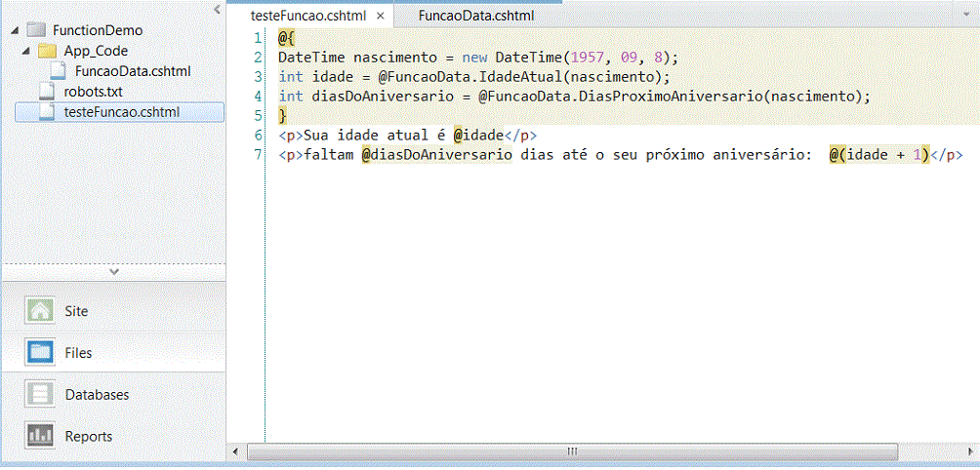The height and width of the screenshot is (470, 980).
Task: Click the testeFuncao.cshtml file icon in the tree
Action: [x=47, y=112]
